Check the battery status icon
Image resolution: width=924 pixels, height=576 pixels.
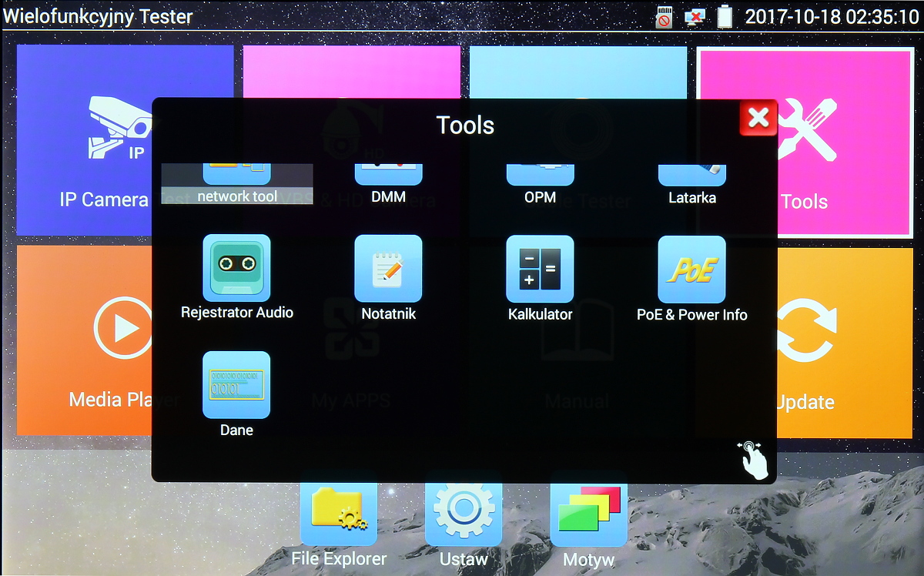[725, 16]
